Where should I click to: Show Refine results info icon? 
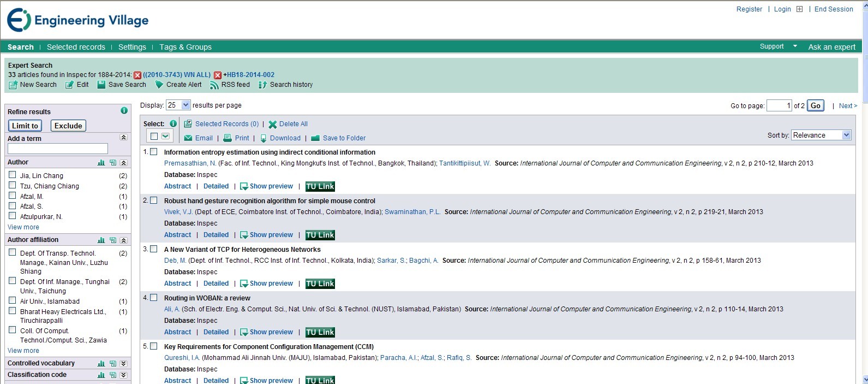[124, 111]
